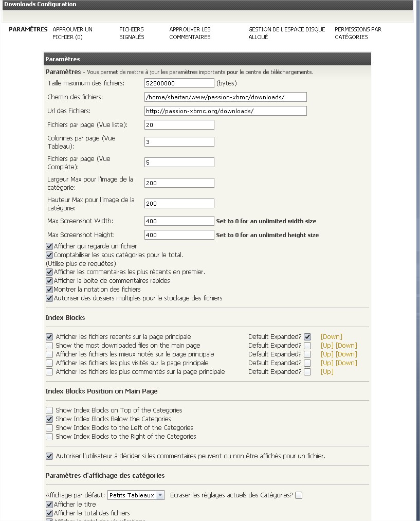This screenshot has width=420, height=521.
Task: Move mieux notés block [Down]
Action: pos(346,354)
